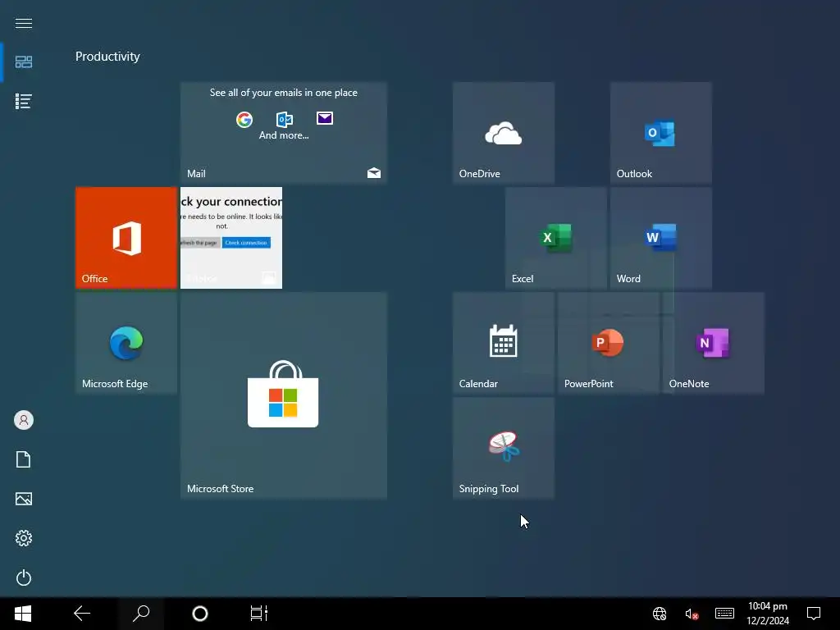The height and width of the screenshot is (630, 840).
Task: Open the Photos live tile thumbnail
Action: (231, 237)
